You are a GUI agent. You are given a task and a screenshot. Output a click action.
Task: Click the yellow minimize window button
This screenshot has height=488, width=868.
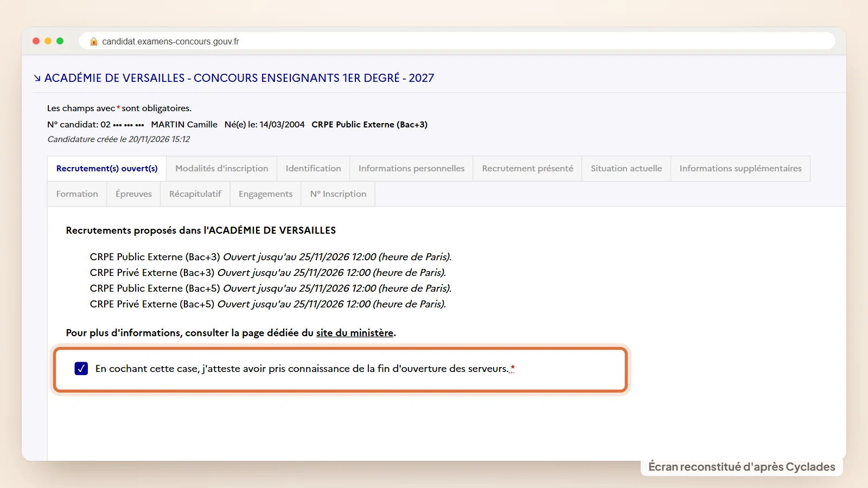[48, 41]
